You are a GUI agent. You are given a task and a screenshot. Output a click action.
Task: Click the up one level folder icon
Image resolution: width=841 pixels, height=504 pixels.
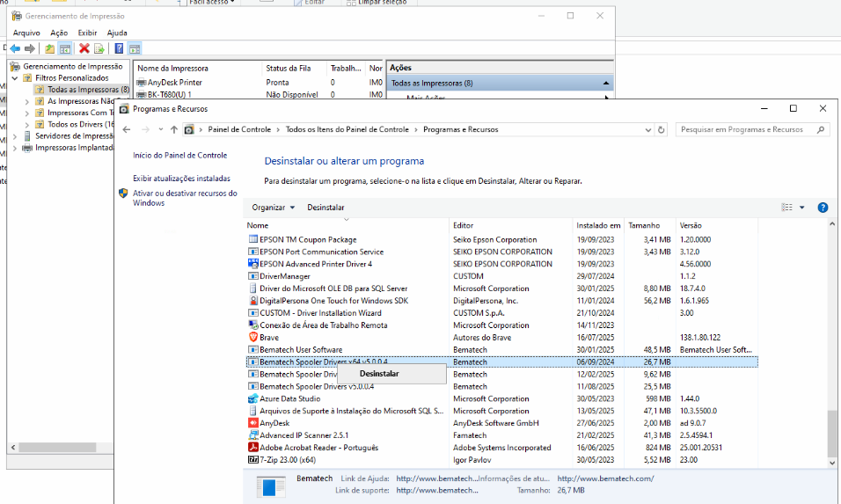(50, 48)
